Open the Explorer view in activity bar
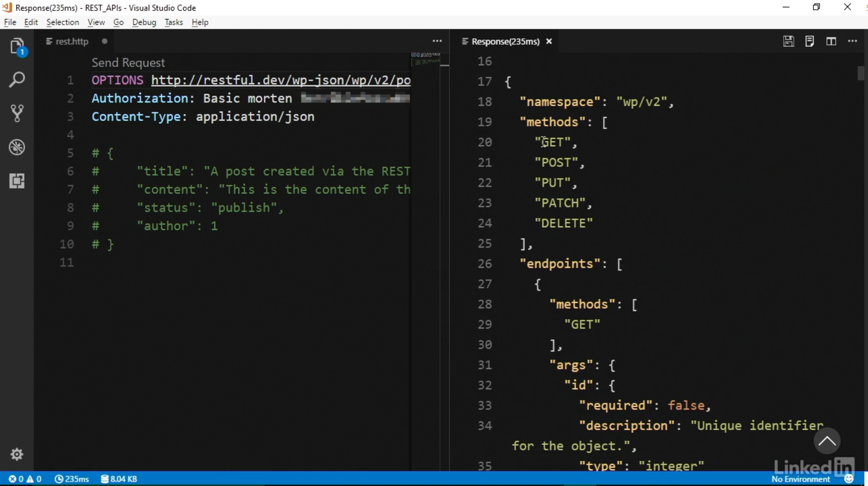Screen dimensions: 868x486 (x=17, y=47)
